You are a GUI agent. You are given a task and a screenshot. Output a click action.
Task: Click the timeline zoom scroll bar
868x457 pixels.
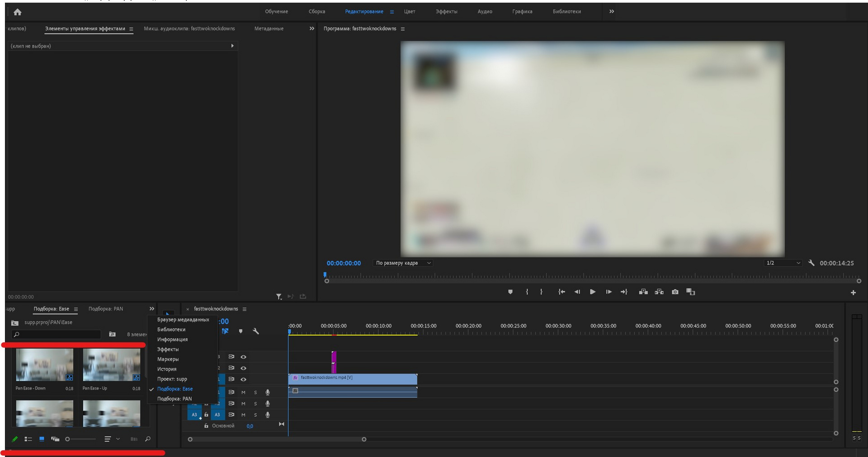[x=277, y=439]
